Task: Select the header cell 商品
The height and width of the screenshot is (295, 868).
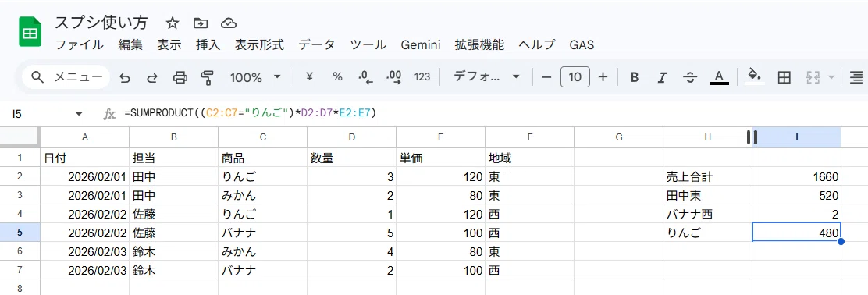Action: (x=263, y=158)
